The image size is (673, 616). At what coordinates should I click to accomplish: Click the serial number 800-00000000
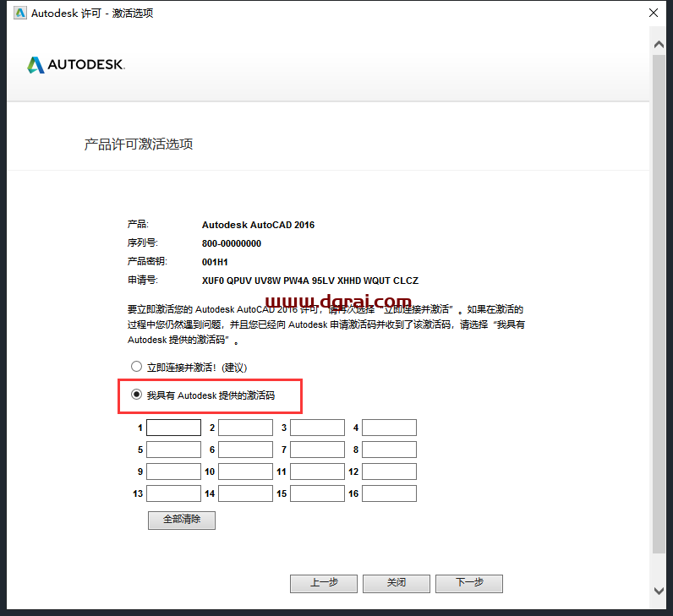click(x=232, y=243)
